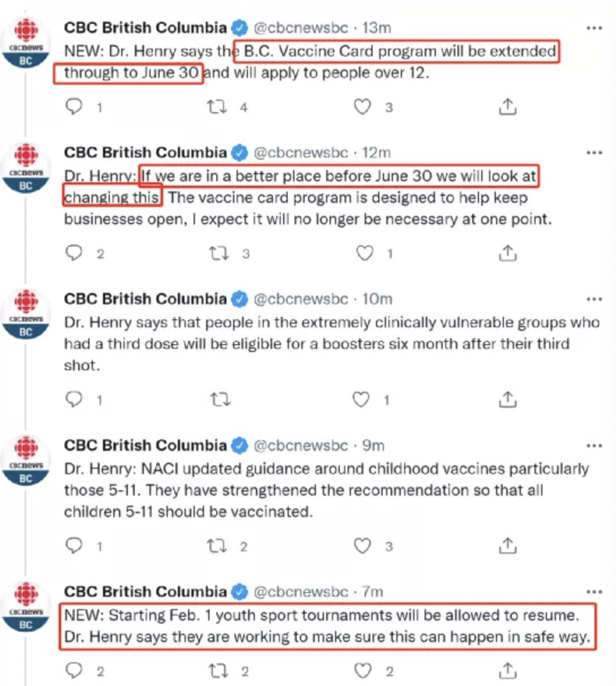The width and height of the screenshot is (616, 686).
Task: Share the NACI guidance tweet from 9m
Action: click(x=508, y=545)
